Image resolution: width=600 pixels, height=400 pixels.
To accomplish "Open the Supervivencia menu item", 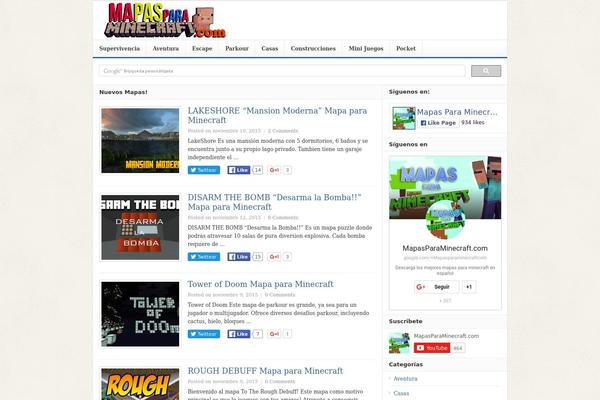I will point(119,49).
